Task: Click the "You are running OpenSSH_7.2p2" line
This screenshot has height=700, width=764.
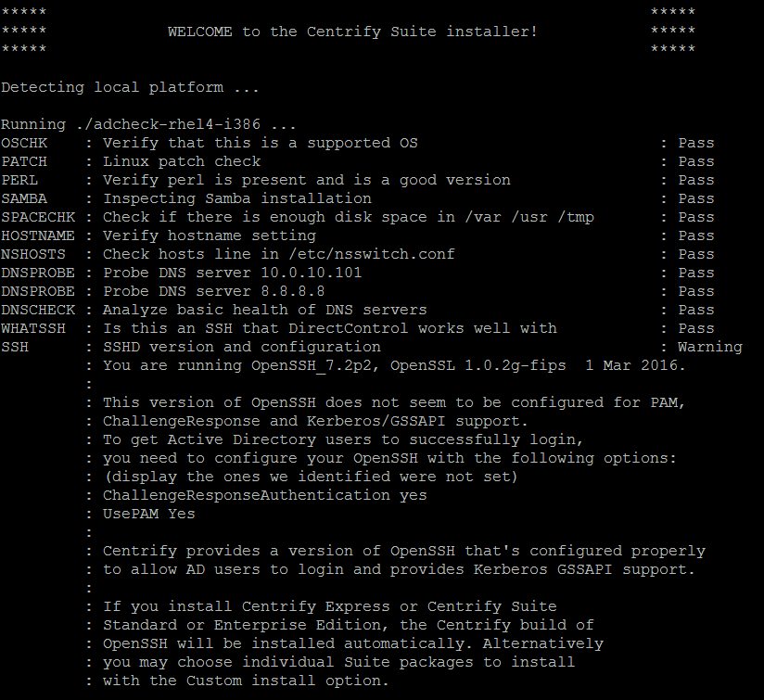Action: pyautogui.click(x=394, y=366)
